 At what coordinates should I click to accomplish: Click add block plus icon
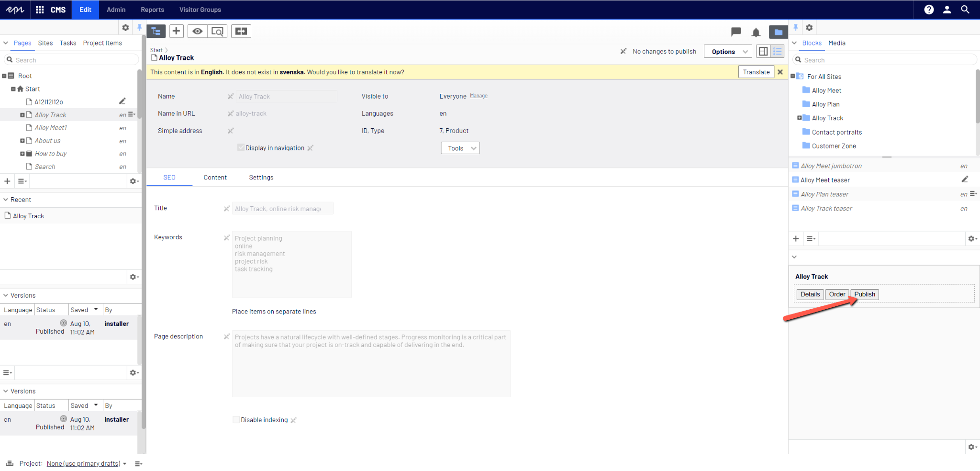796,238
